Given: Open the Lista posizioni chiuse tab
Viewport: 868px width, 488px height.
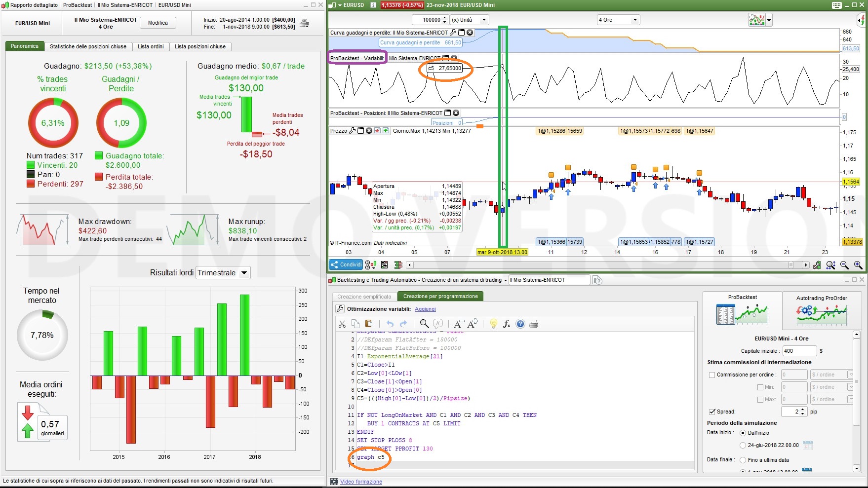Looking at the screenshot, I should point(200,46).
